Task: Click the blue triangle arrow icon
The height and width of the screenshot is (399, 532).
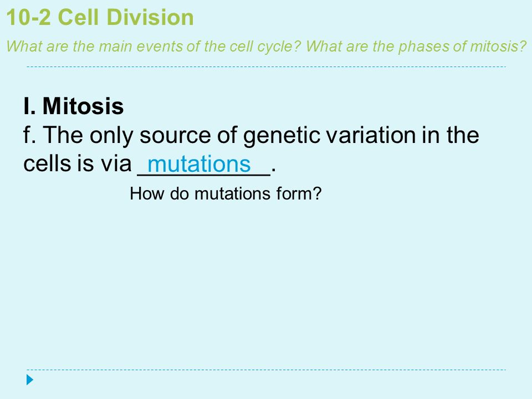Action: pyautogui.click(x=30, y=380)
